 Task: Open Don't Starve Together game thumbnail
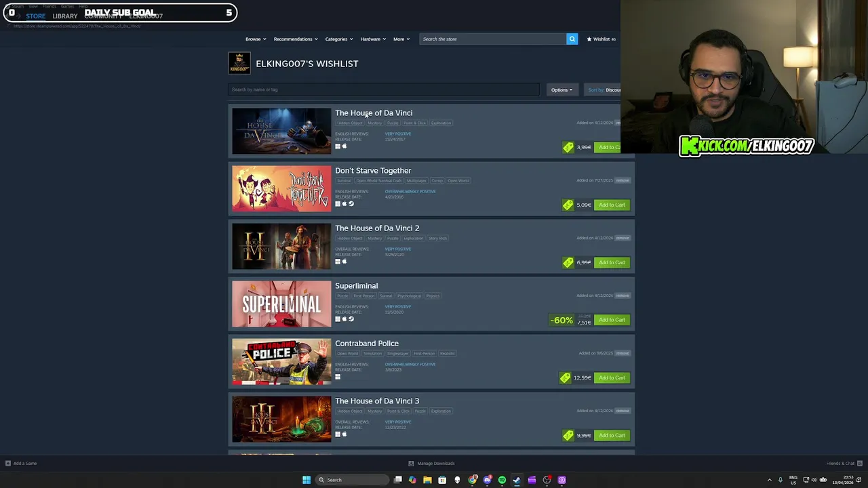[281, 188]
